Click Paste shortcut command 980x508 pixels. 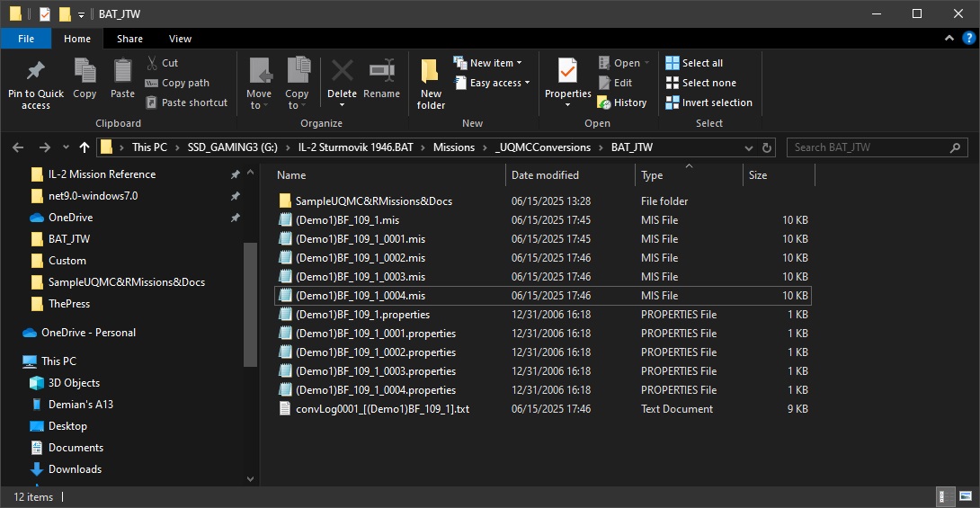187,102
